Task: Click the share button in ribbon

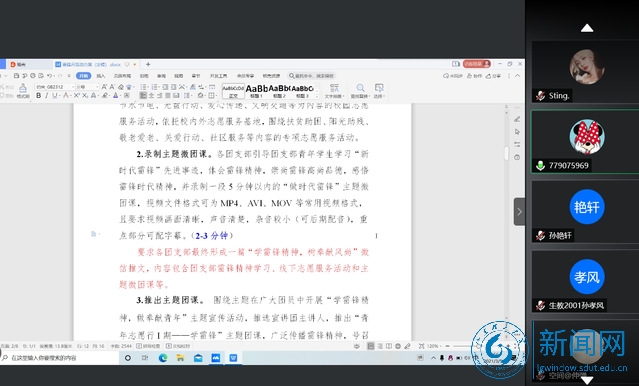Action: pos(493,76)
